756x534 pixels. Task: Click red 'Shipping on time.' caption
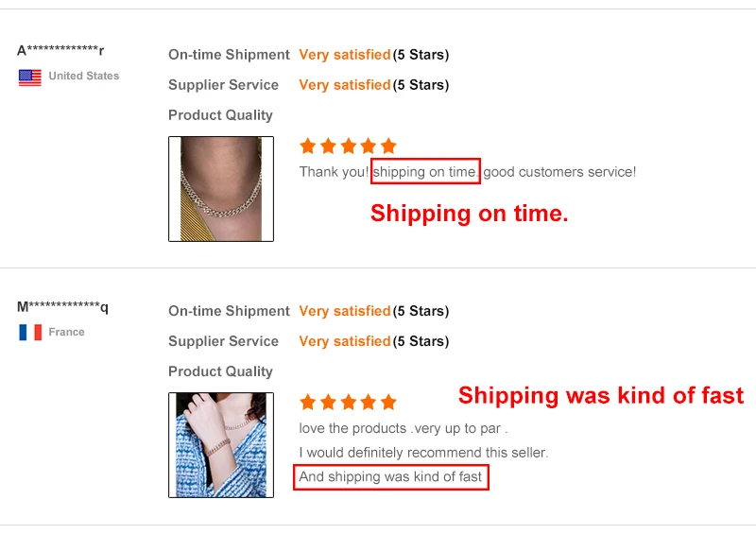coord(469,214)
